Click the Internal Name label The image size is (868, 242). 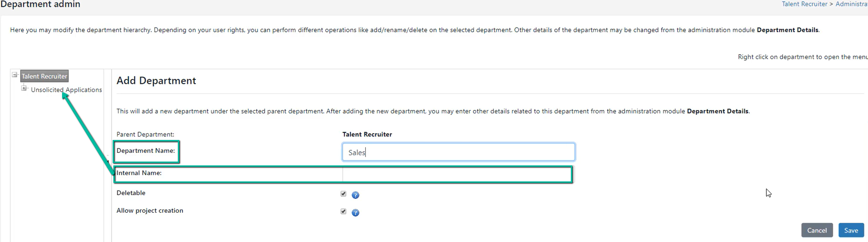coord(139,173)
